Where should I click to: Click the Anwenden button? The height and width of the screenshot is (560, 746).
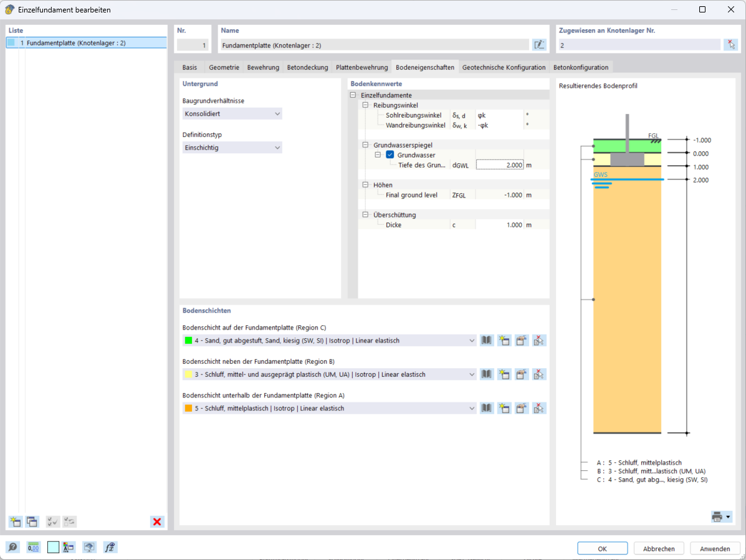715,549
